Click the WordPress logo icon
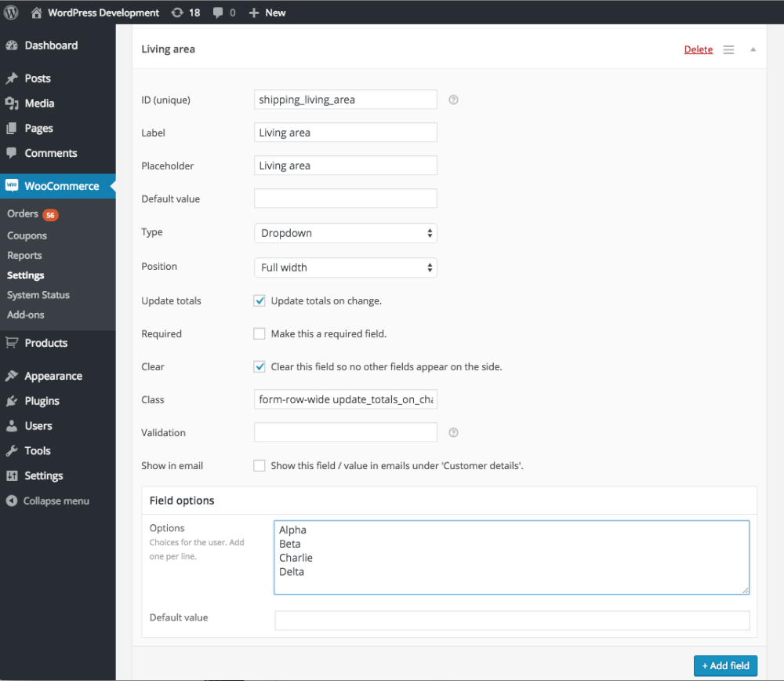 point(11,12)
